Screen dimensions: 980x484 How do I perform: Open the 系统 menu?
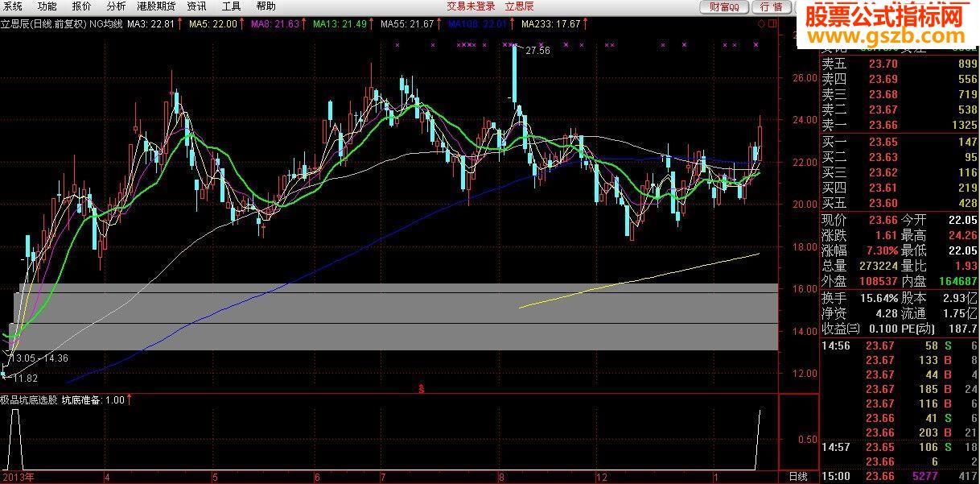tap(13, 6)
